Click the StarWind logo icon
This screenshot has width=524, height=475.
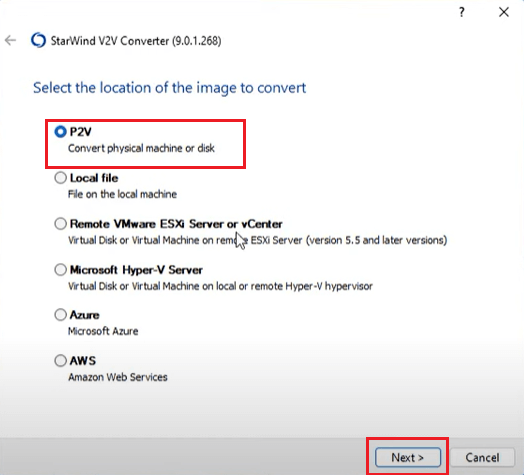[x=38, y=40]
